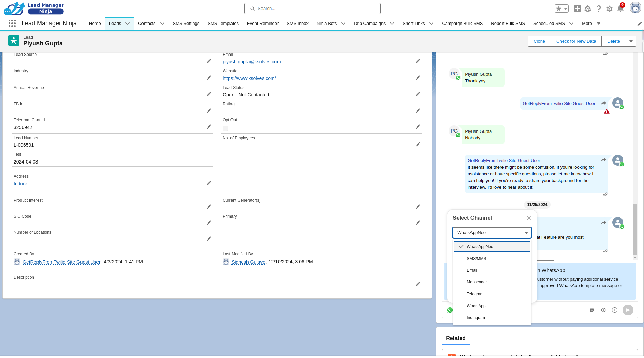
Task: Open the Setup gear icon
Action: pos(610,9)
